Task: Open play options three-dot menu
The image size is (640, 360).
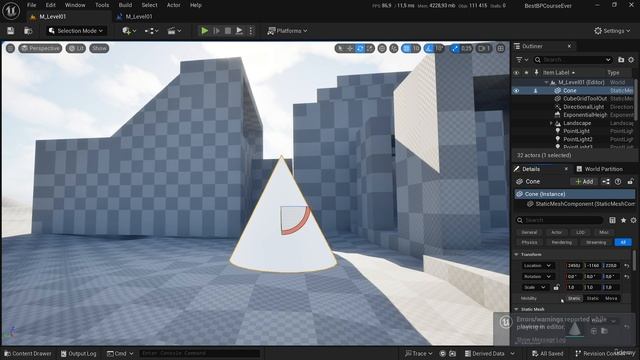Action: (251, 31)
